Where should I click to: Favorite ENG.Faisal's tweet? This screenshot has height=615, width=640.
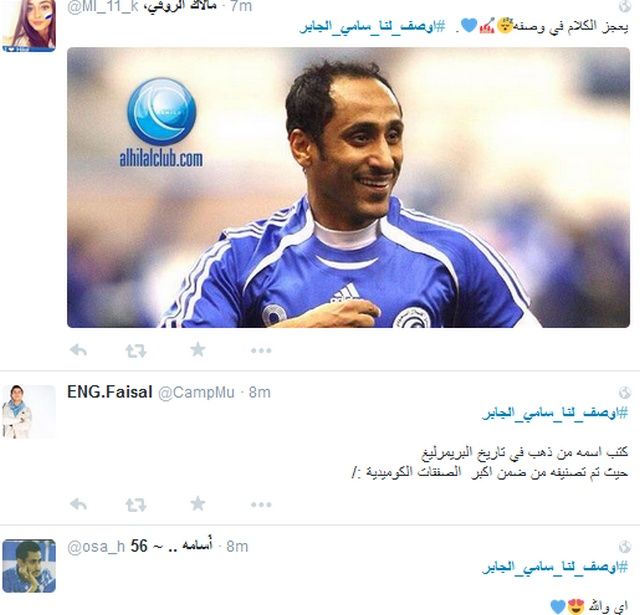pyautogui.click(x=198, y=504)
